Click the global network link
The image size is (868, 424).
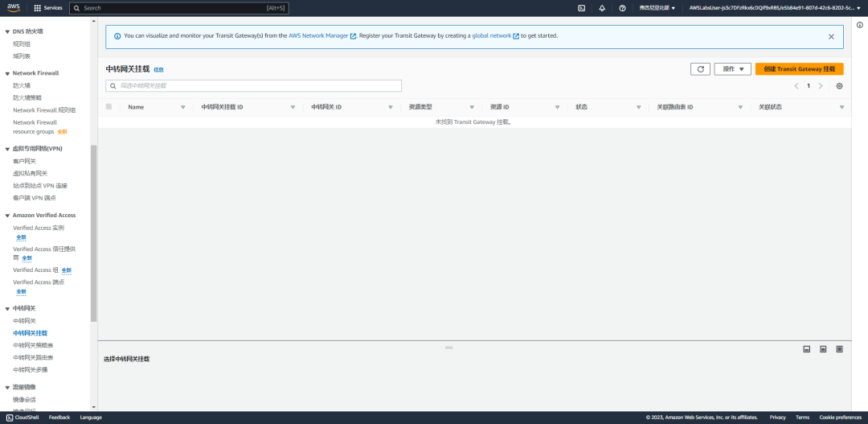492,35
